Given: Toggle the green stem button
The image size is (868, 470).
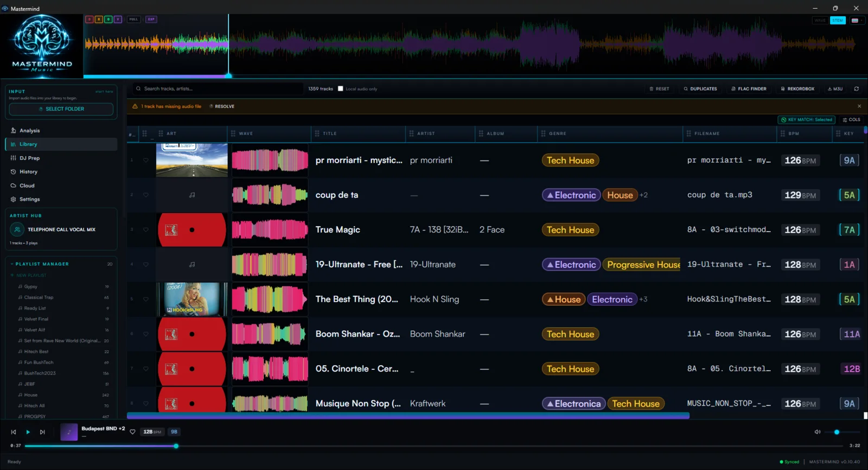Looking at the screenshot, I should pyautogui.click(x=108, y=20).
